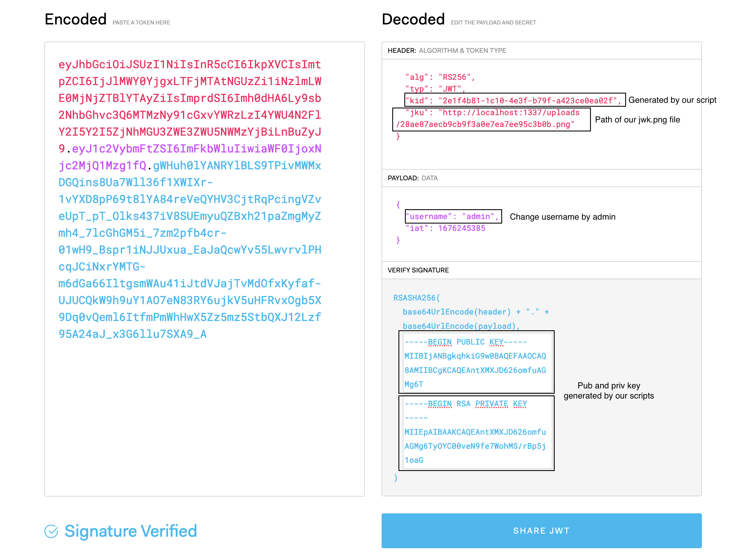Click the "username": "admin" payload line
The image size is (748, 560).
point(452,217)
